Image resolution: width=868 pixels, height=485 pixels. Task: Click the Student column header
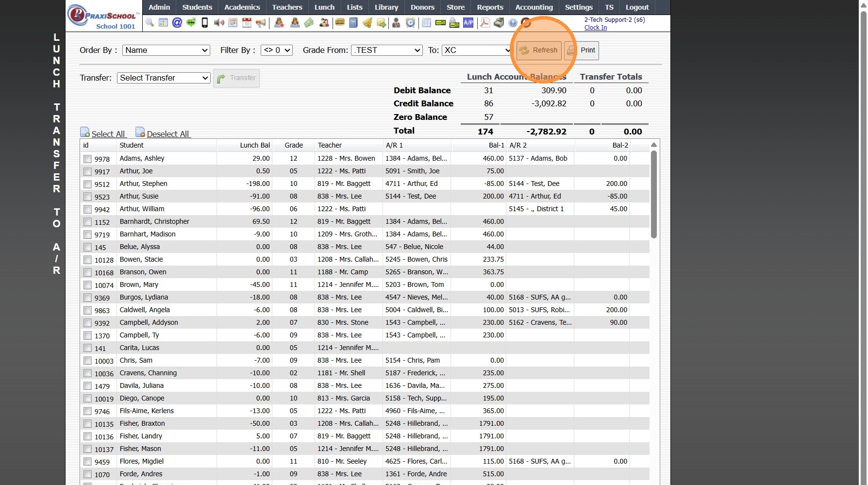click(167, 145)
